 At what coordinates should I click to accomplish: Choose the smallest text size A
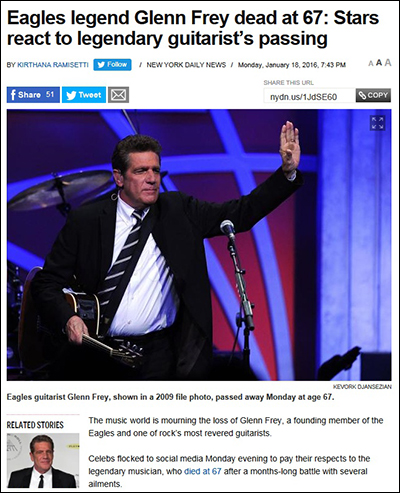coord(370,63)
